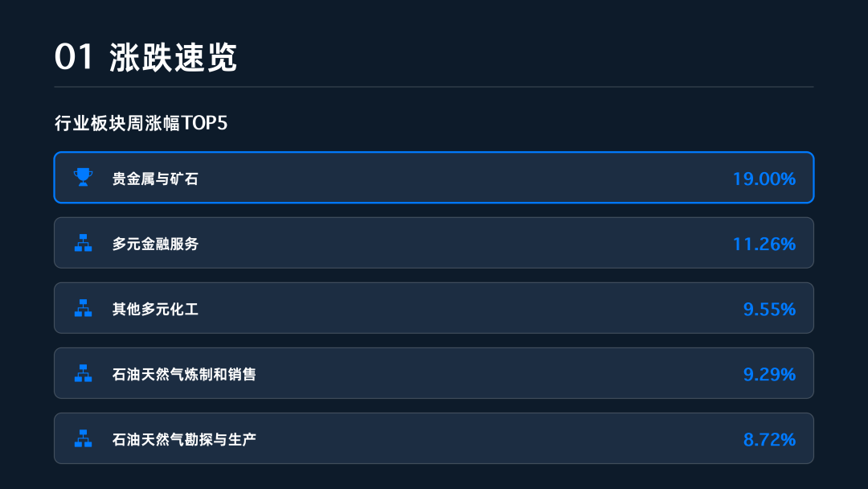Select the hierarchy icon beside 其他多元化工
The width and height of the screenshot is (868, 489).
tap(84, 308)
